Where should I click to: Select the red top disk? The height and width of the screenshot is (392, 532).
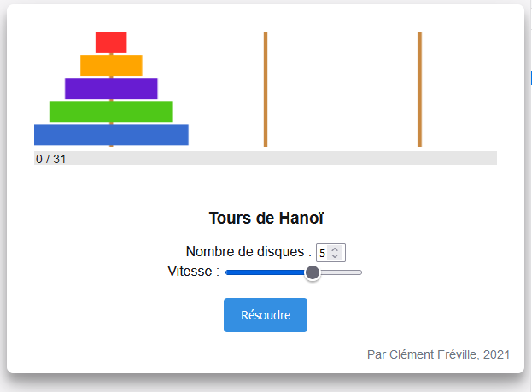point(111,42)
